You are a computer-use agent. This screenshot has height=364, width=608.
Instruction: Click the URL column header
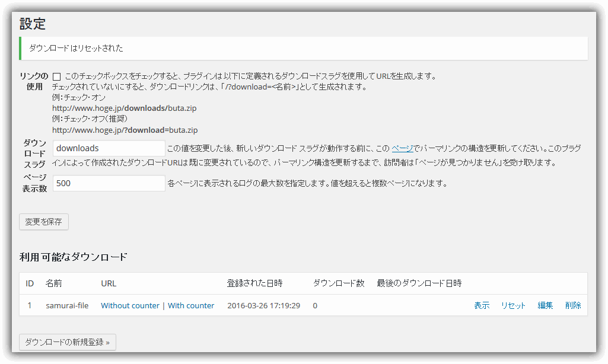(x=109, y=283)
